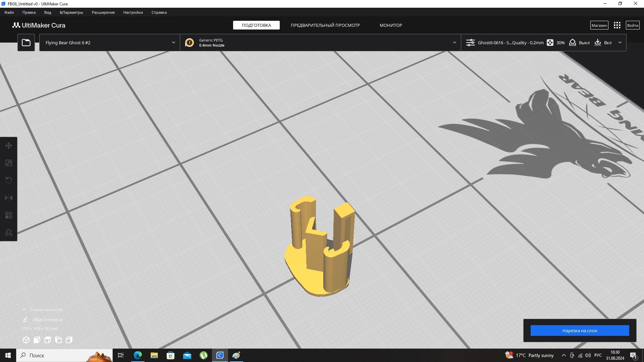Click the Поиск taskbar search field
This screenshot has height=362, width=644.
tap(64, 355)
